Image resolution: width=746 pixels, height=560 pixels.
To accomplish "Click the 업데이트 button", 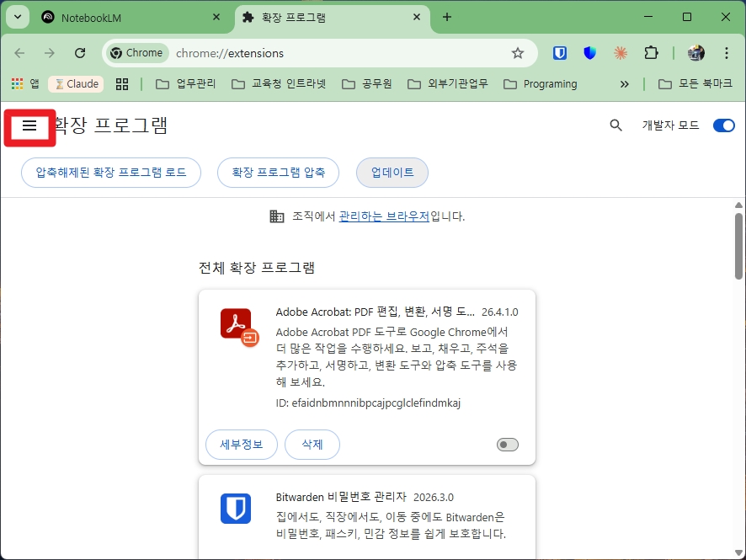I will (392, 172).
